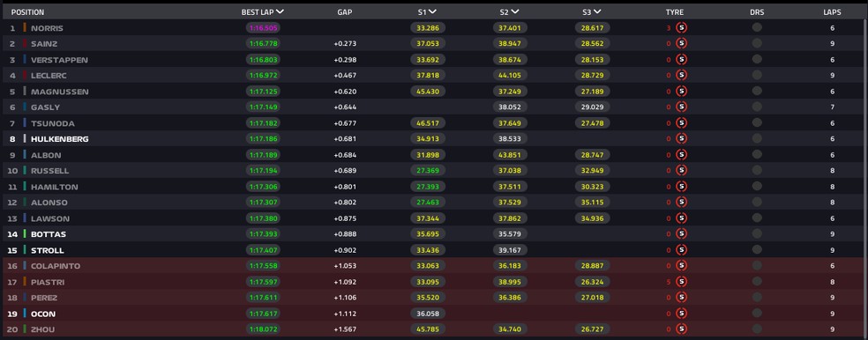The width and height of the screenshot is (868, 340).
Task: Click Alonso's soft tyre icon
Action: pos(682,203)
